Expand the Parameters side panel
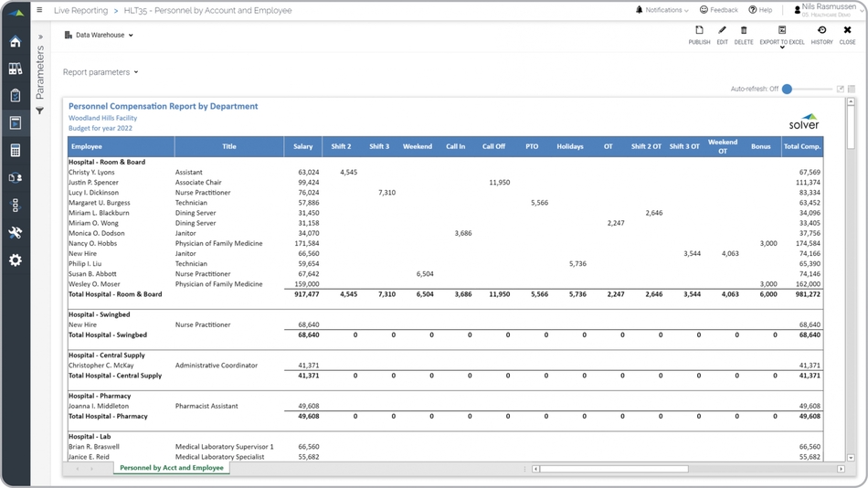Screen dimensions: 868x488 coord(40,37)
